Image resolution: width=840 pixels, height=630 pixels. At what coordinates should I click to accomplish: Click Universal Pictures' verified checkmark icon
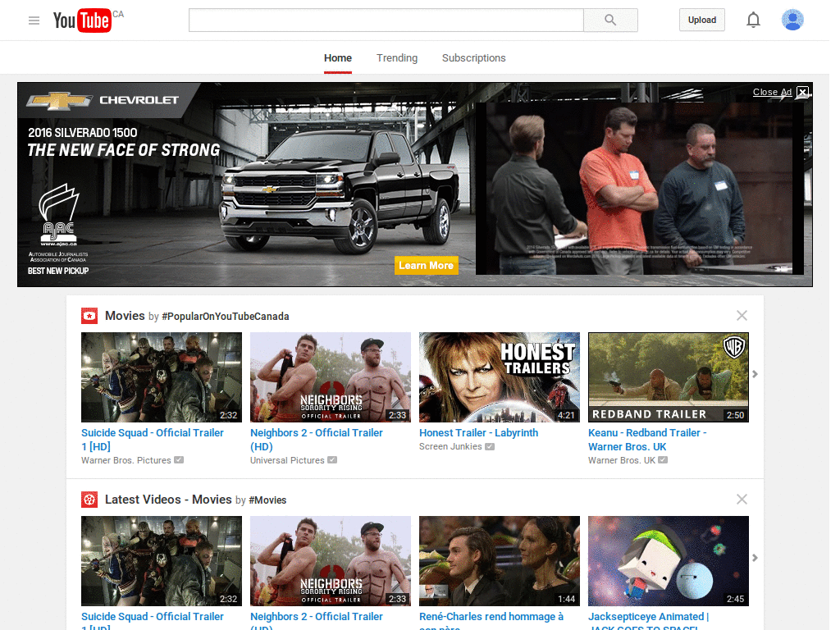coord(331,460)
